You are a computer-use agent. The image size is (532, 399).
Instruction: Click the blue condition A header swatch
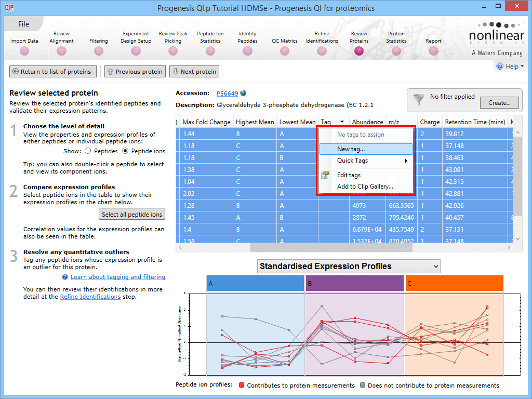point(255,283)
